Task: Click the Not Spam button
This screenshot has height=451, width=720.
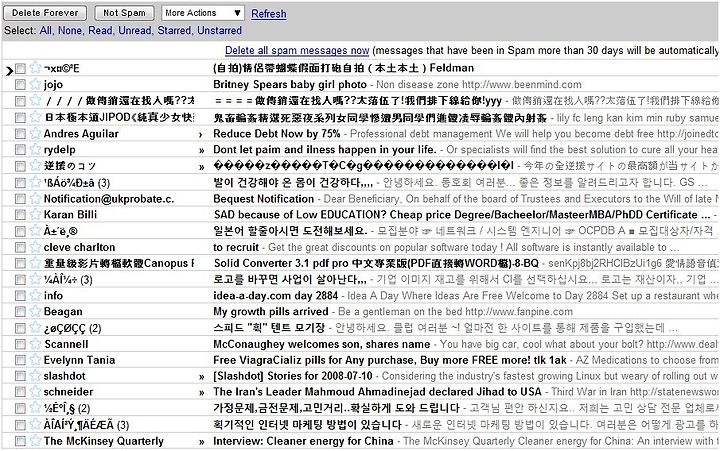Action: 124,13
